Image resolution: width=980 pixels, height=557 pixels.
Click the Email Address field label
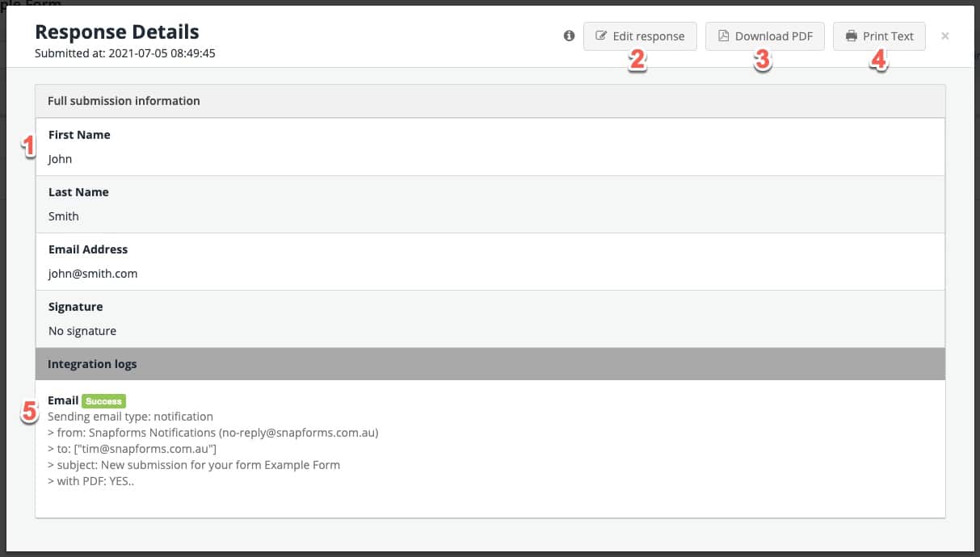coord(88,249)
